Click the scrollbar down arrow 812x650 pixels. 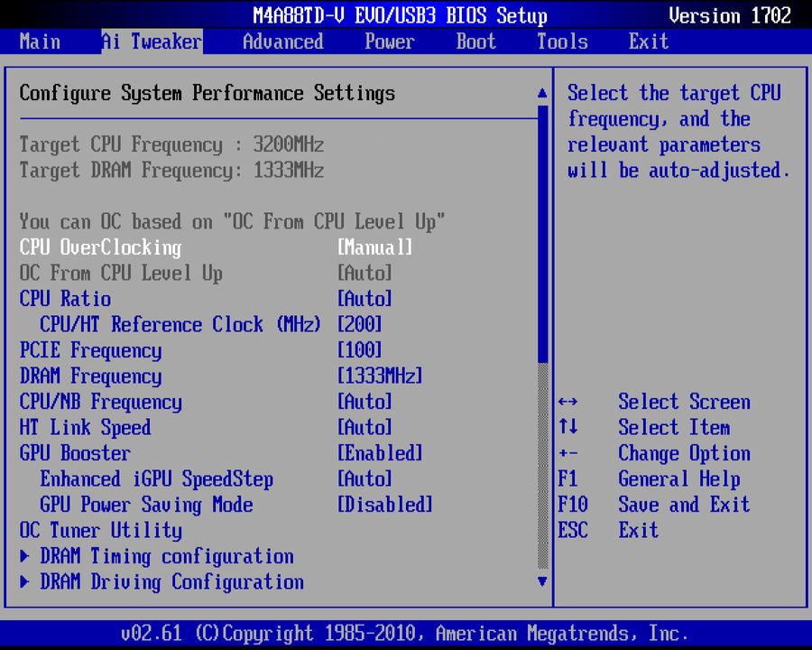(542, 582)
